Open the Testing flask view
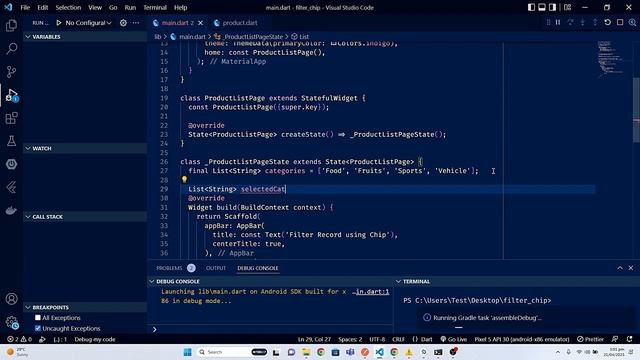The image size is (640, 360). tap(11, 141)
